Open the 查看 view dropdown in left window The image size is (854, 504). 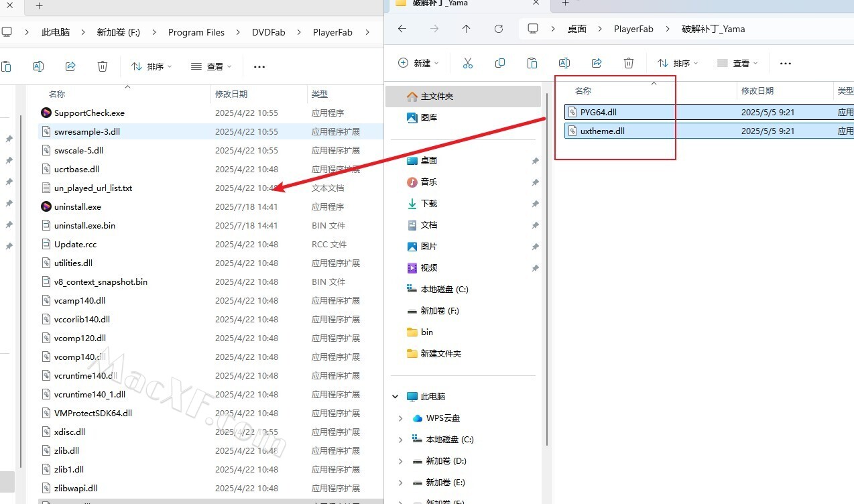coord(211,66)
